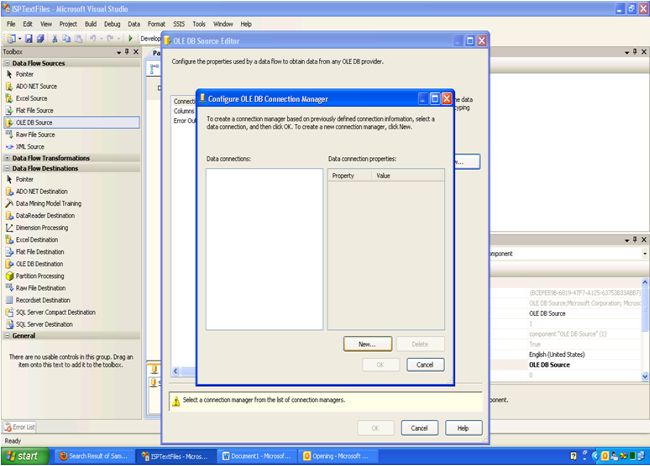The image size is (650, 466).
Task: Select the Recordset Destination item
Action: tap(43, 300)
